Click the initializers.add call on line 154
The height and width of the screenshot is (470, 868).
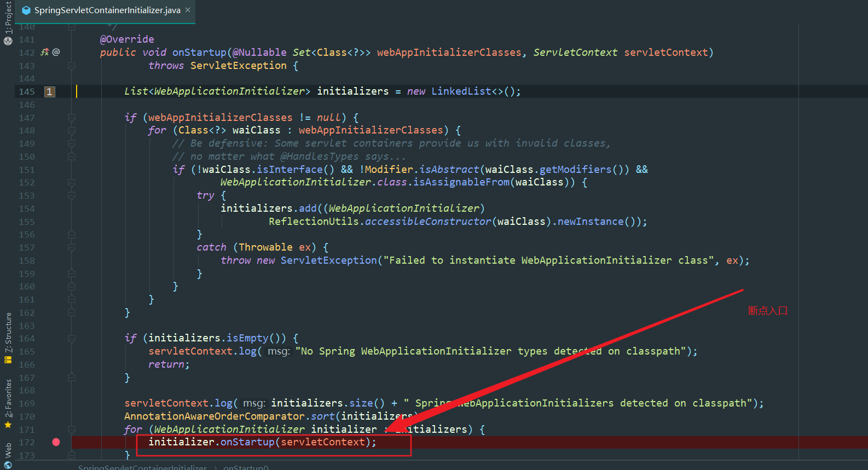pos(269,208)
